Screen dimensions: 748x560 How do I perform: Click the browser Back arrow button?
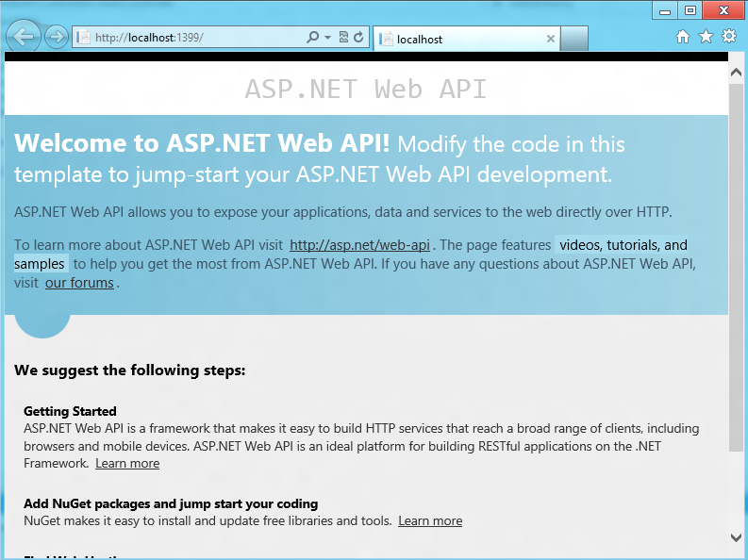[x=24, y=38]
